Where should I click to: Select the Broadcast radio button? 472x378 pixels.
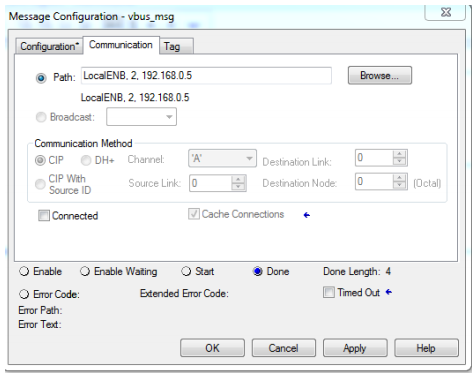coord(41,117)
